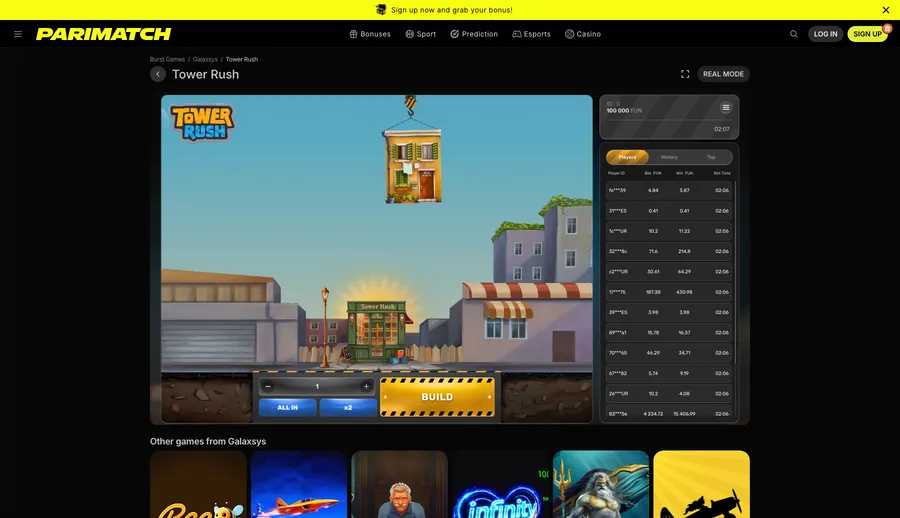Select player row 83***5e
Screen dimensions: 900x518
(x=669, y=413)
